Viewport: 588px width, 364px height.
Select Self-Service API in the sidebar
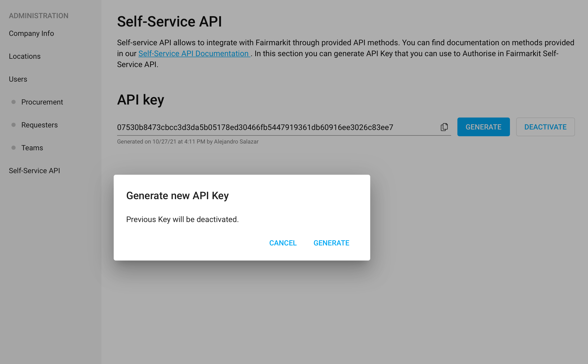34,171
